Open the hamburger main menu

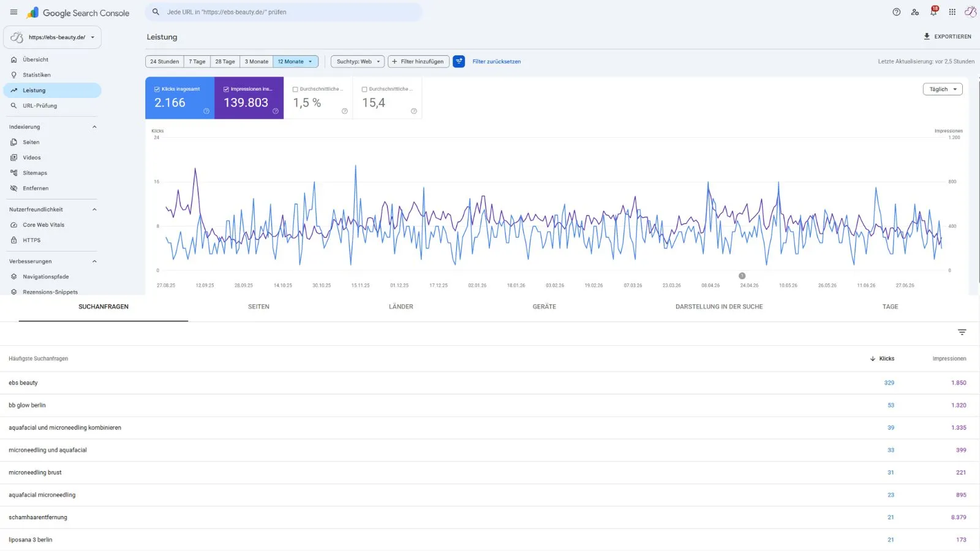tap(13, 12)
